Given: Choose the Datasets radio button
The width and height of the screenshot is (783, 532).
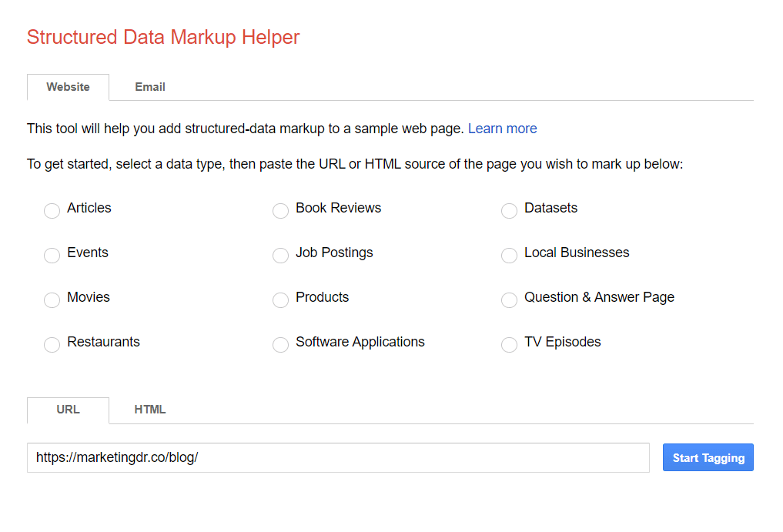Looking at the screenshot, I should [509, 210].
